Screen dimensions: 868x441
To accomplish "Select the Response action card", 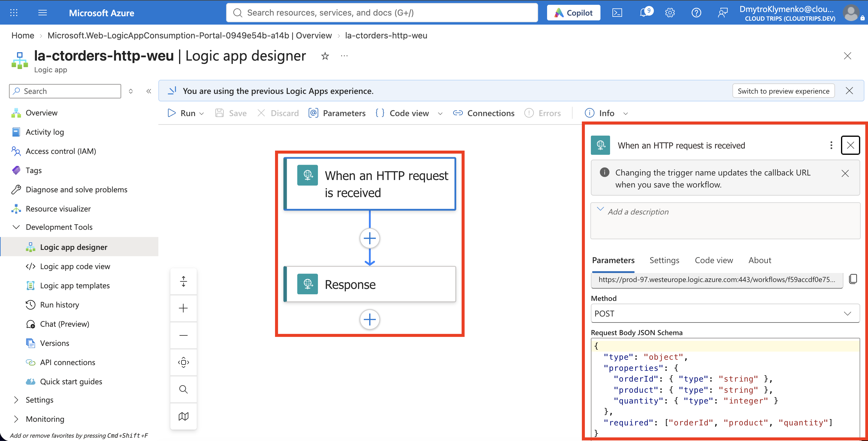I will (370, 284).
